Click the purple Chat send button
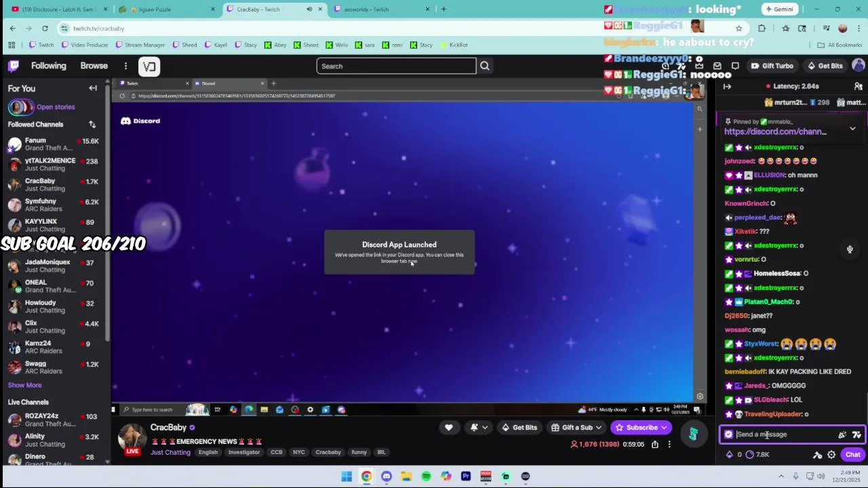 click(x=853, y=455)
